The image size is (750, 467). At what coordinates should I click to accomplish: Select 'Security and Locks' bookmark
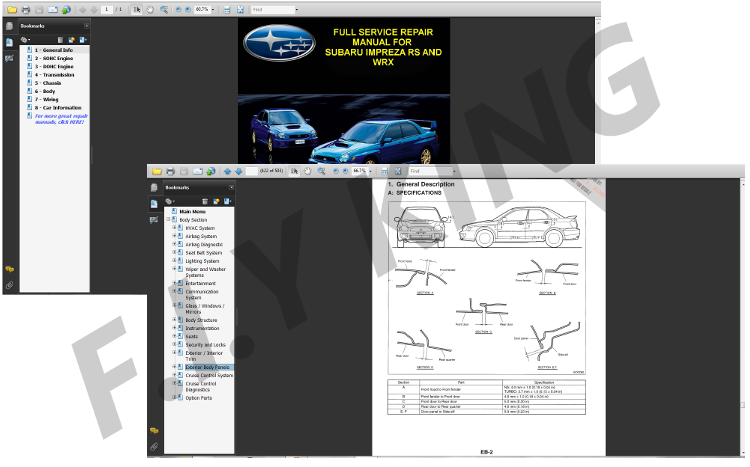tap(205, 345)
